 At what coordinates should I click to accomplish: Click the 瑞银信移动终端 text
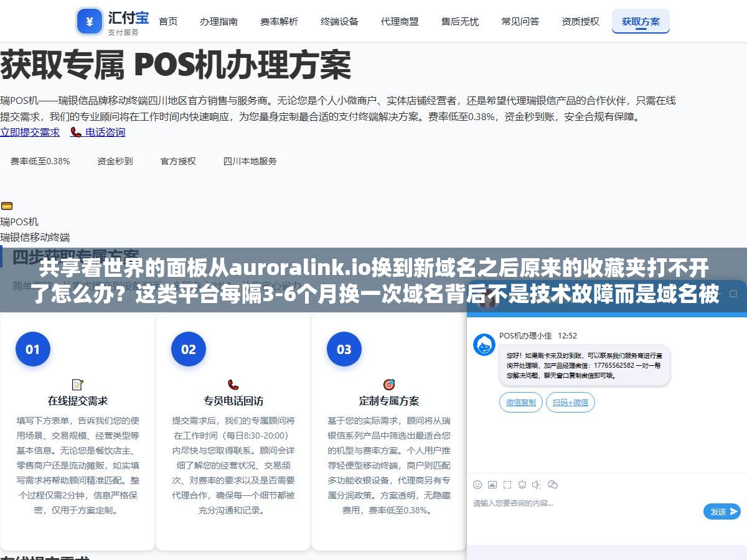35,237
